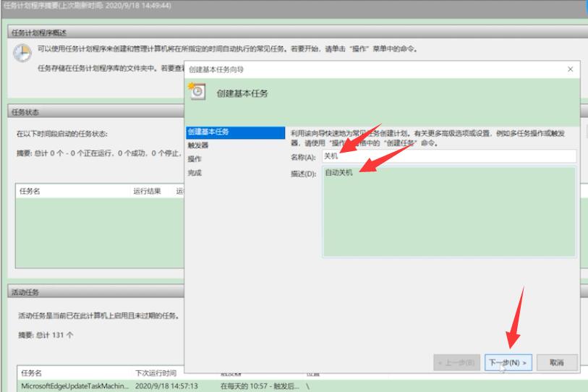Click the Cancel (取消) button in wizard
The width and height of the screenshot is (588, 392).
pos(557,363)
